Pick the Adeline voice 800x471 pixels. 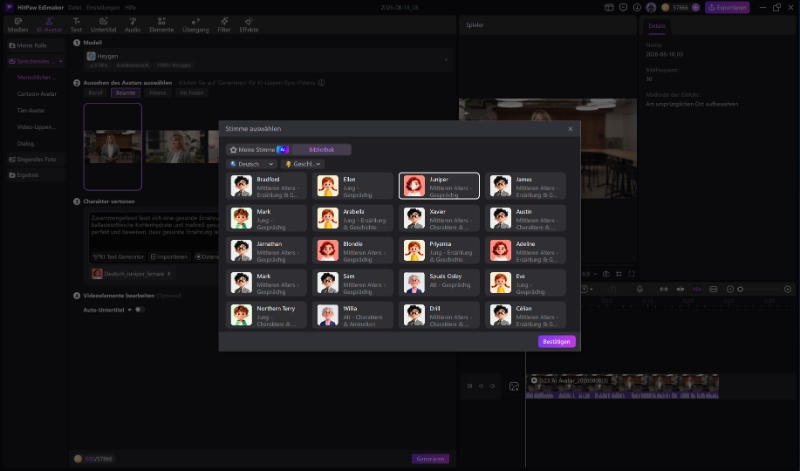(x=526, y=251)
